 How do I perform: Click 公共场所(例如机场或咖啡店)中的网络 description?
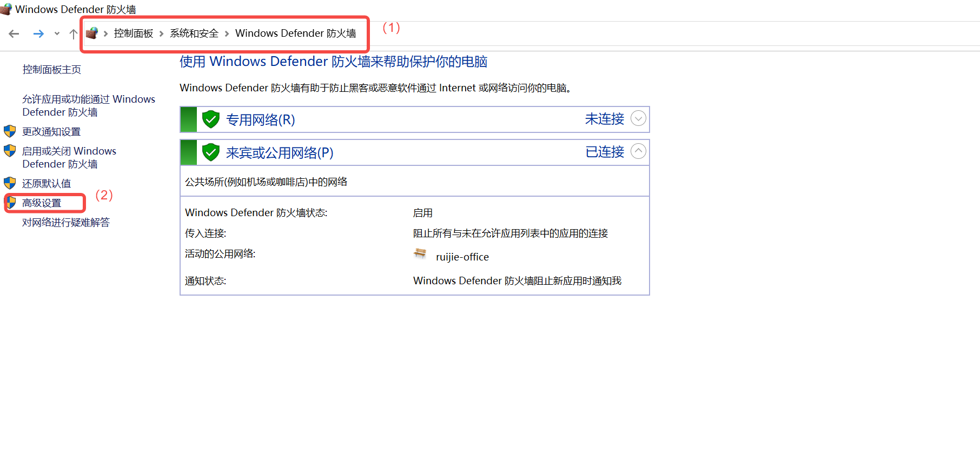pyautogui.click(x=266, y=182)
